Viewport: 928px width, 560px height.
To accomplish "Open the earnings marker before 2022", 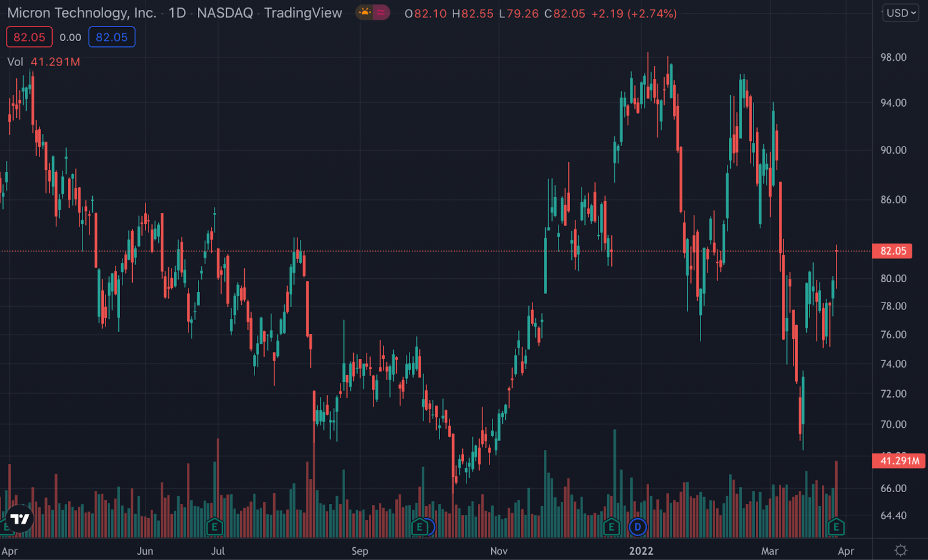I will pyautogui.click(x=611, y=527).
